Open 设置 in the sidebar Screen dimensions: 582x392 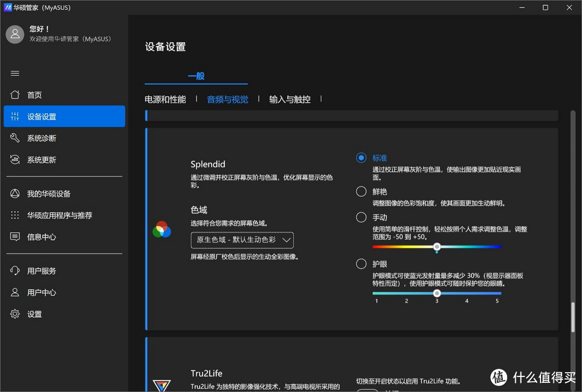pos(64,314)
